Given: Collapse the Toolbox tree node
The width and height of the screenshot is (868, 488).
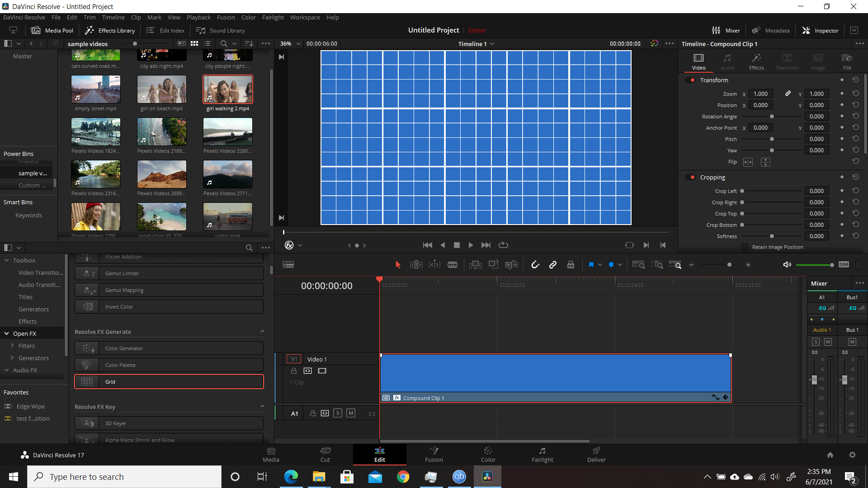Looking at the screenshot, I should (7, 260).
